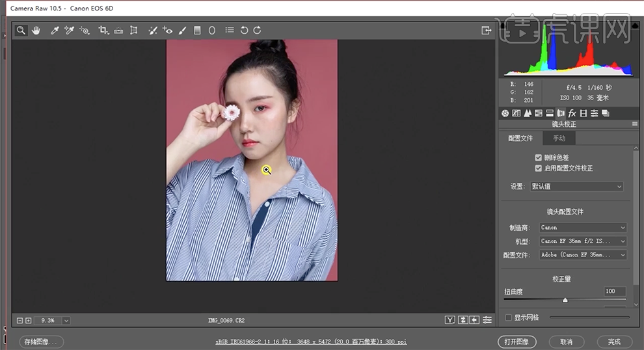Image resolution: width=644 pixels, height=350 pixels.
Task: Open the Presets panel icon
Action: tap(595, 113)
